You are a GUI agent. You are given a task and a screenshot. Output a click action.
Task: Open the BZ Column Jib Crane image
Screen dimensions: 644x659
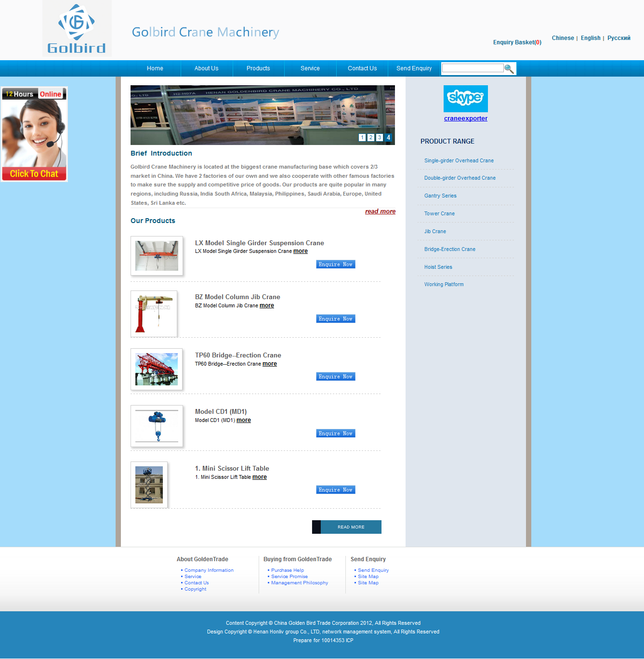coord(154,314)
